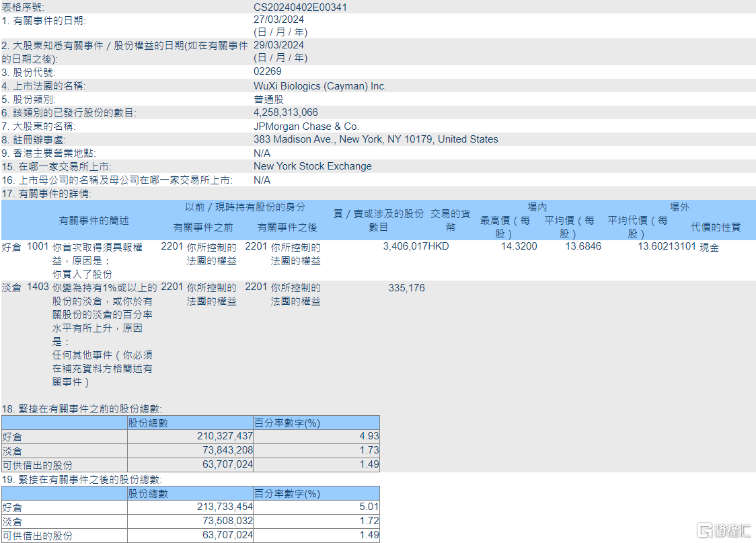Select the registered office address in New York
Screen dimensions: 756x543
point(374,139)
